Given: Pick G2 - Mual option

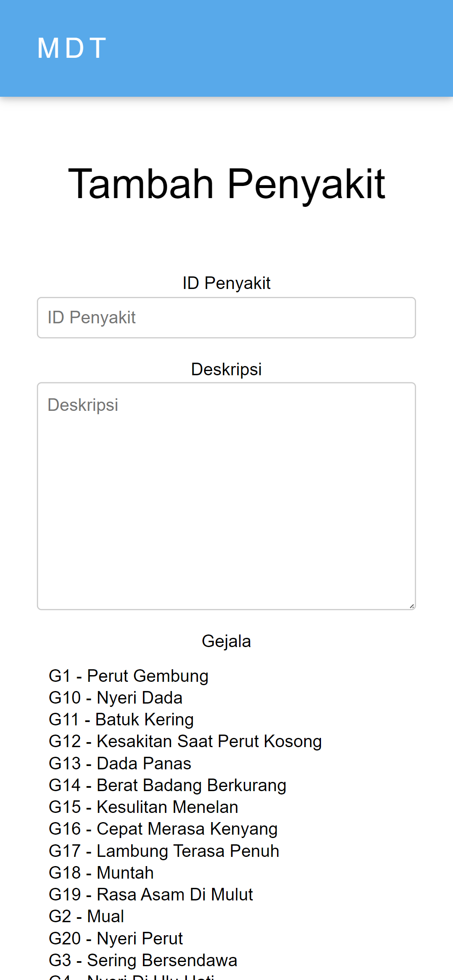Looking at the screenshot, I should tap(86, 916).
